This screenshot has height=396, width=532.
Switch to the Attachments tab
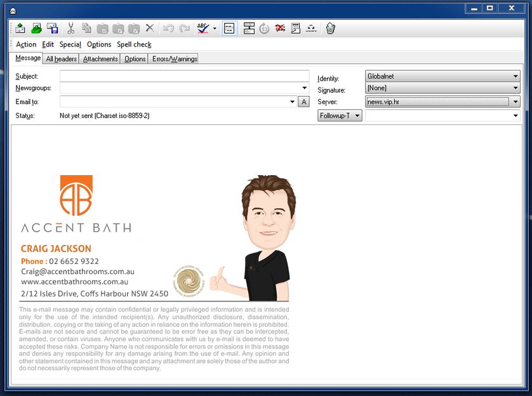click(100, 59)
